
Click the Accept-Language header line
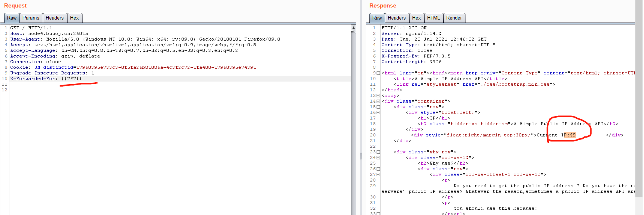[x=124, y=50]
